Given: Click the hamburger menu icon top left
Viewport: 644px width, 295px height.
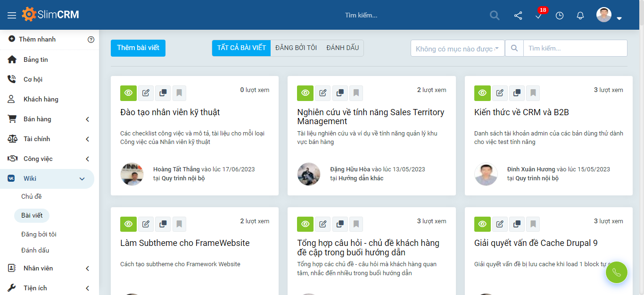Looking at the screenshot, I should [x=12, y=15].
